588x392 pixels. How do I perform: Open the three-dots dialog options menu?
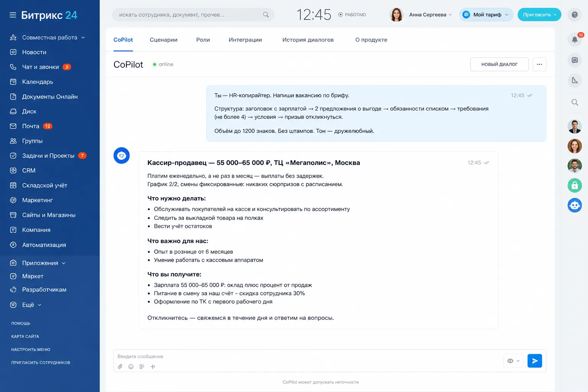pos(539,64)
